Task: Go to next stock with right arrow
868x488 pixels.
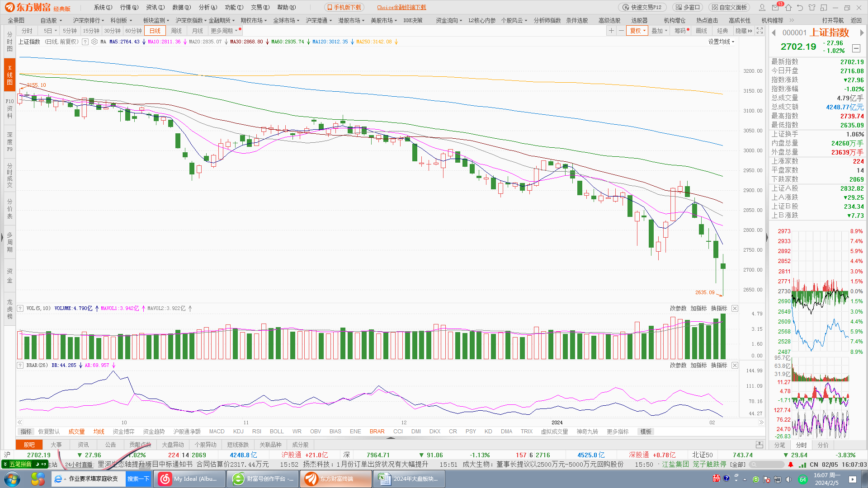Action: click(x=862, y=33)
